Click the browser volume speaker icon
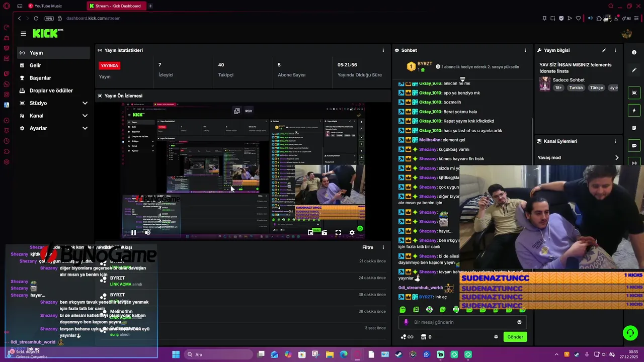The height and width of the screenshot is (362, 644). click(590, 18)
